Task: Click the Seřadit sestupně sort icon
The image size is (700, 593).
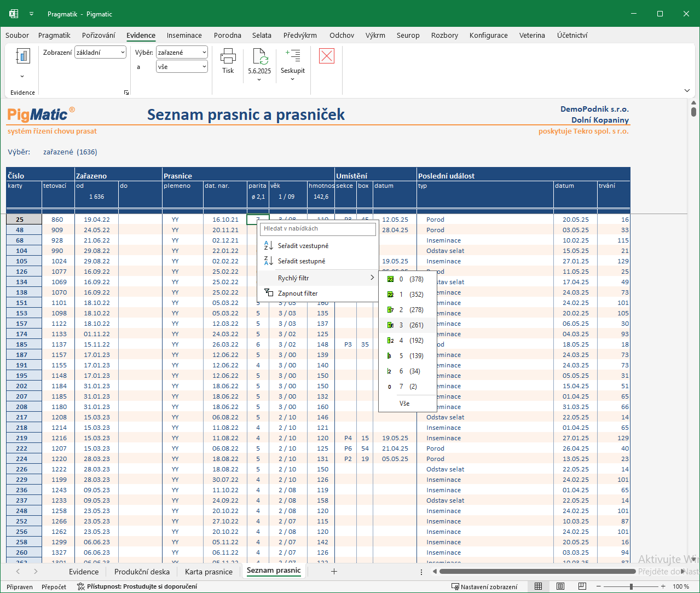Action: 268,261
